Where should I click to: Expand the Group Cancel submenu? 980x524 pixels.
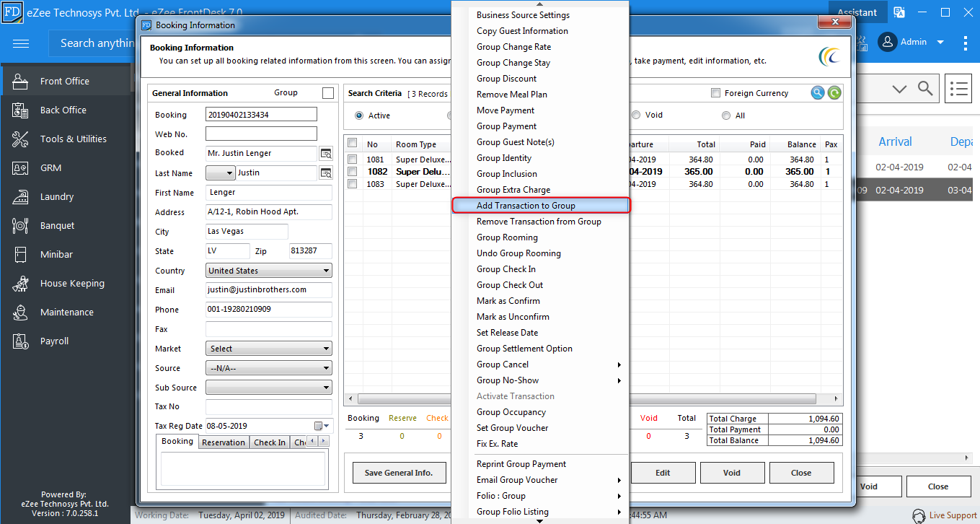(540, 364)
